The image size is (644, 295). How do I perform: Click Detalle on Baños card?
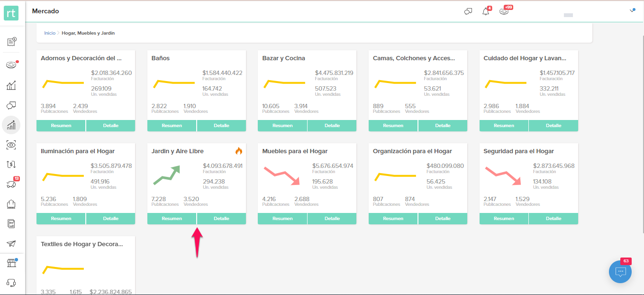tap(221, 126)
